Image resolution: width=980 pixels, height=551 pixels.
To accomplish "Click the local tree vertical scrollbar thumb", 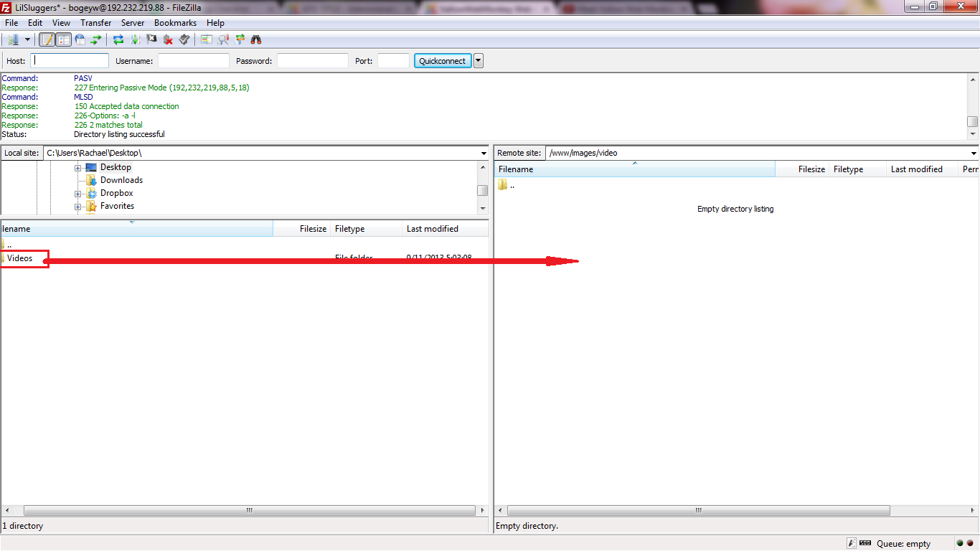I will (483, 190).
